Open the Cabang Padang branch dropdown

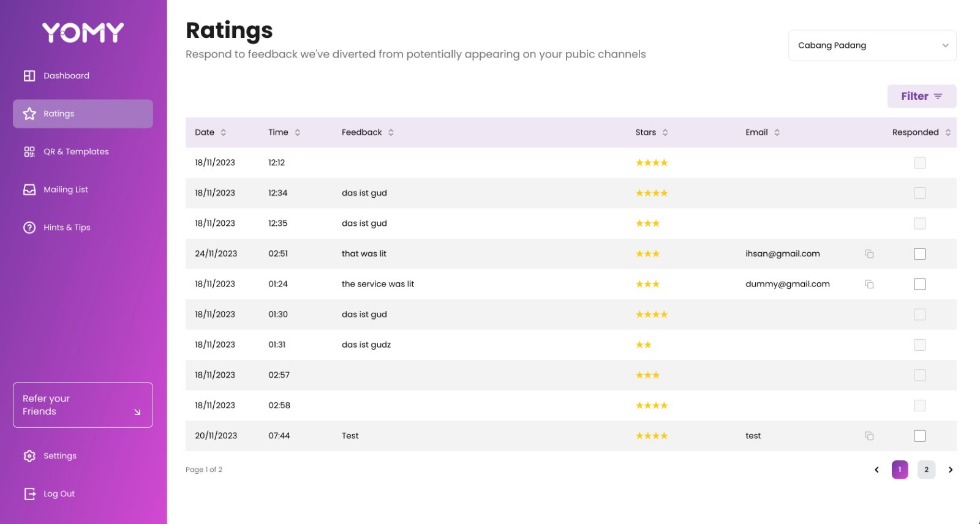point(872,45)
